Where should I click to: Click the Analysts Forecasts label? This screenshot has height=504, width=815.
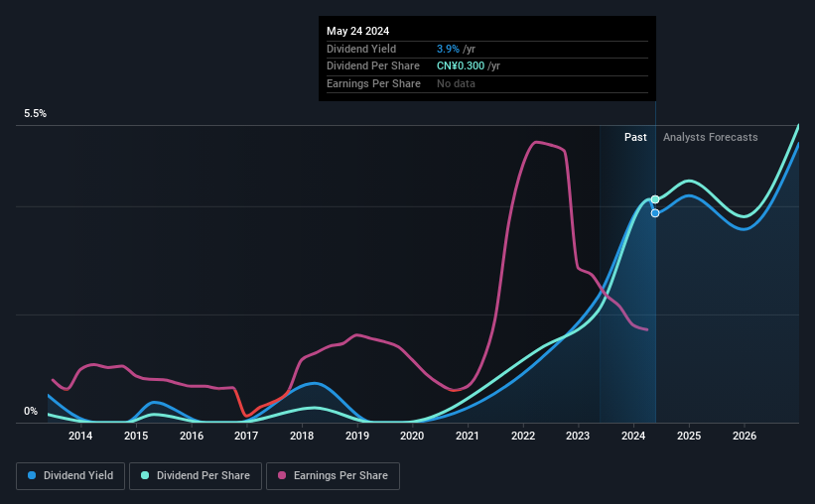coord(710,137)
